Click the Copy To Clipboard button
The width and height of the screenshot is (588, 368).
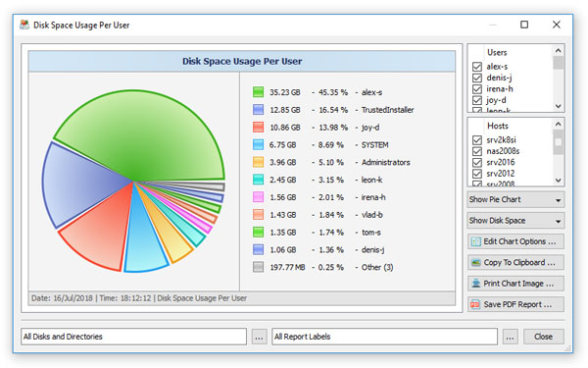(x=515, y=262)
